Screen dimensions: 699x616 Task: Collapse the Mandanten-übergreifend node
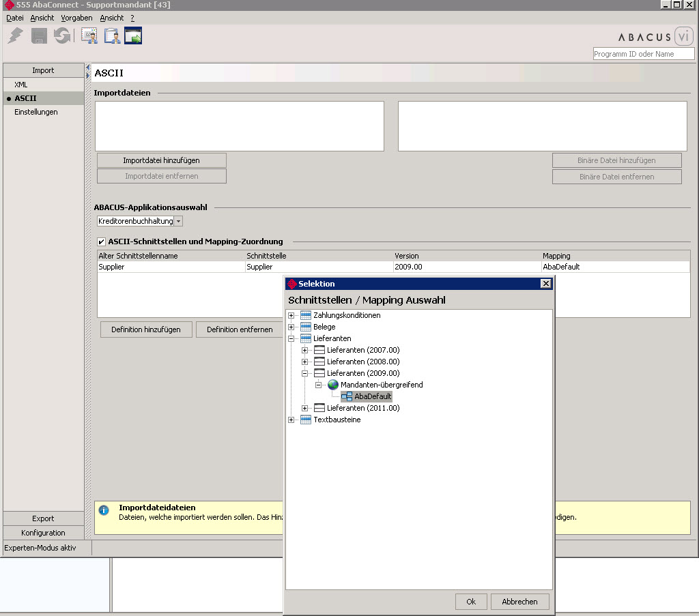coord(318,385)
